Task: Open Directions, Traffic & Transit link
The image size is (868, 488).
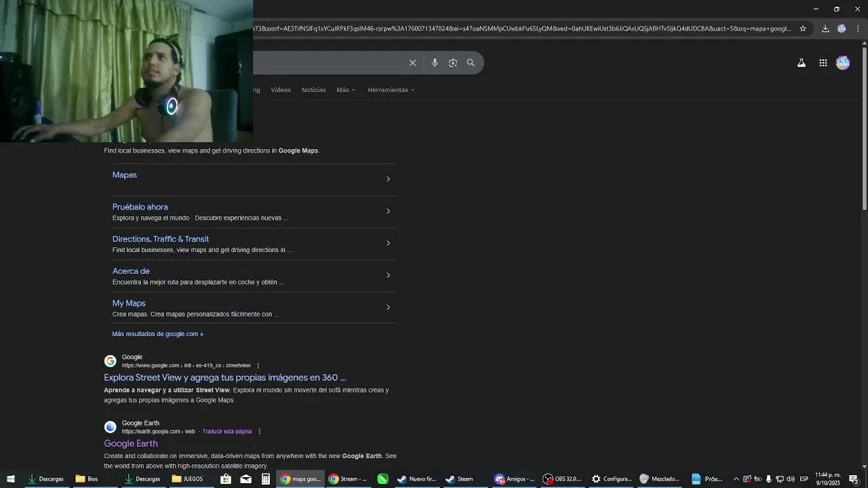Action: 161,239
